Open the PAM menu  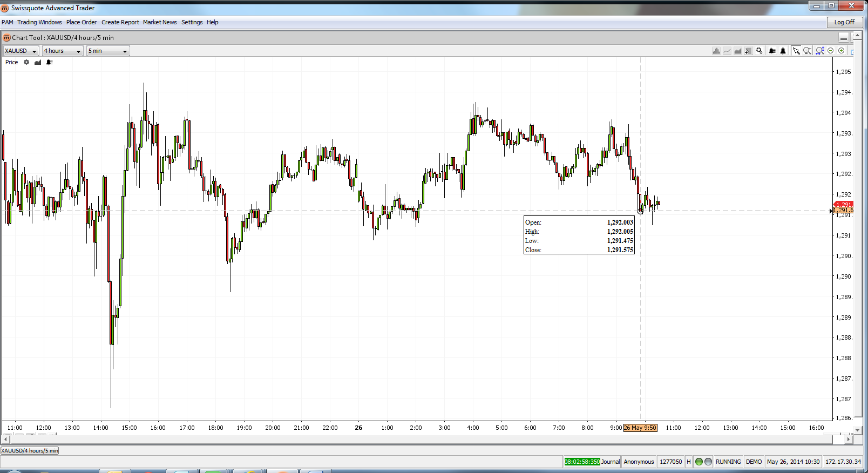[x=8, y=22]
